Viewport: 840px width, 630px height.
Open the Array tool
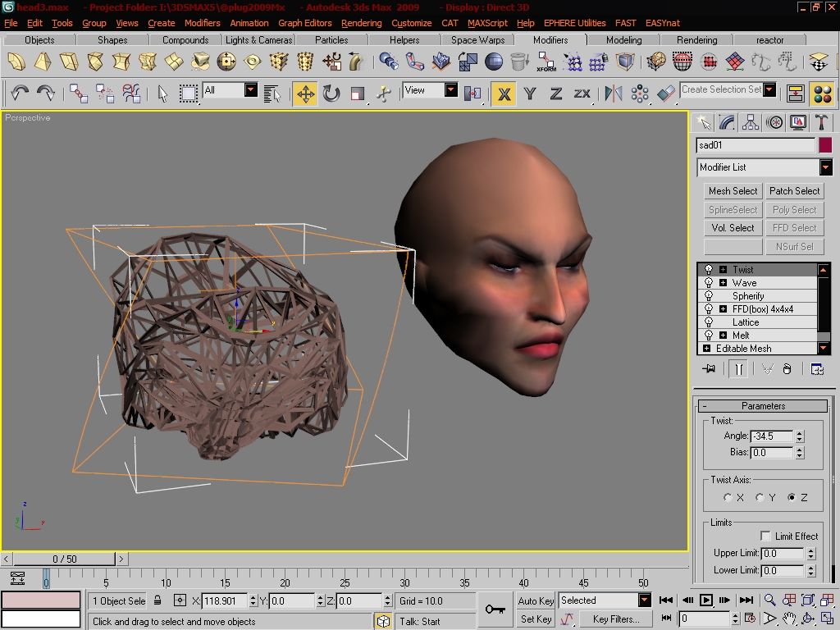click(640, 94)
